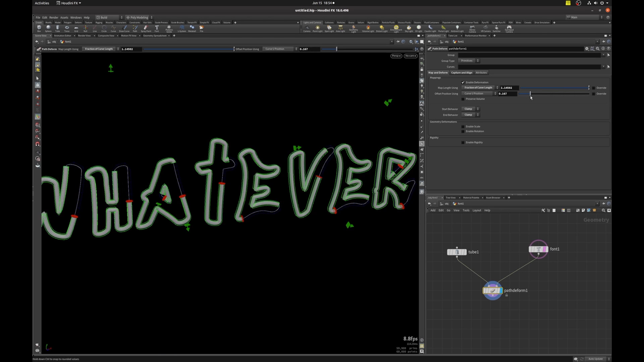Click the network editor search icon

click(603, 210)
